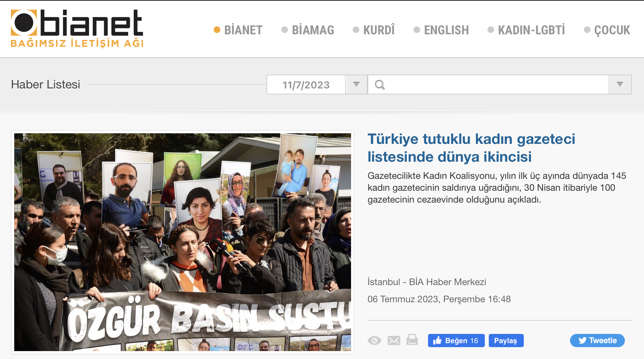Go to the ENGLISH edition
644x359 pixels.
446,30
